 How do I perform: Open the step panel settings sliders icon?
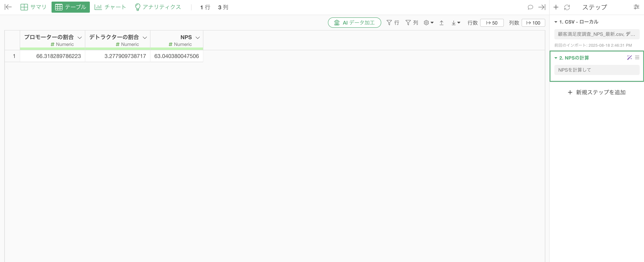click(636, 7)
